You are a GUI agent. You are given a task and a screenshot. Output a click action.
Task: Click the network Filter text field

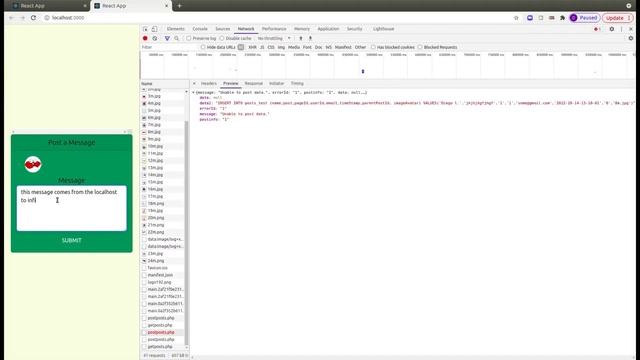169,47
